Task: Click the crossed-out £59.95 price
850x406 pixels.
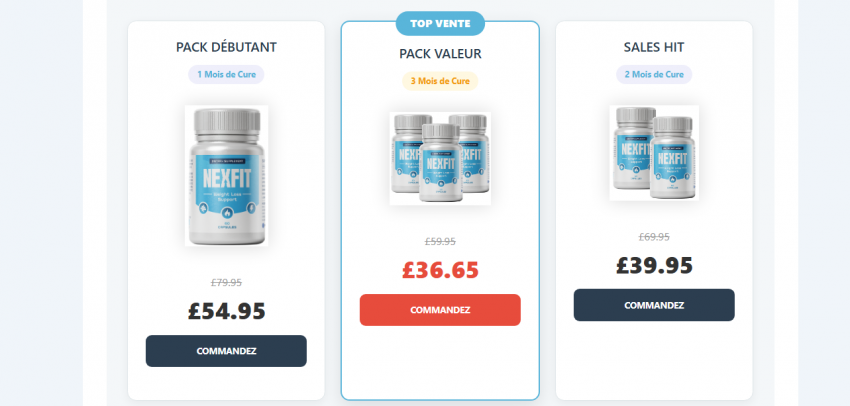Action: click(x=440, y=242)
